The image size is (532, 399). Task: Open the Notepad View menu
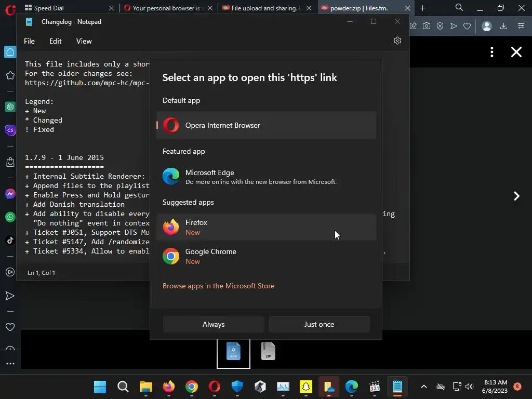point(84,41)
